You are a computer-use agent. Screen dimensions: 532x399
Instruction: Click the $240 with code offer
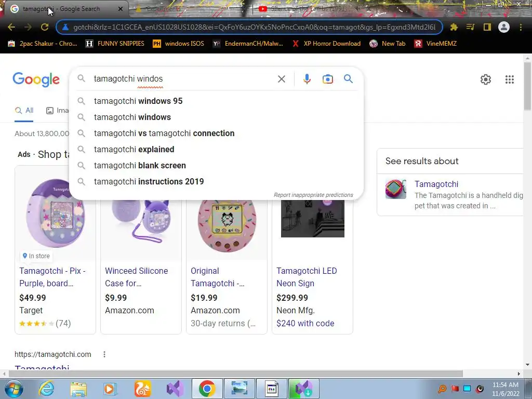(305, 323)
